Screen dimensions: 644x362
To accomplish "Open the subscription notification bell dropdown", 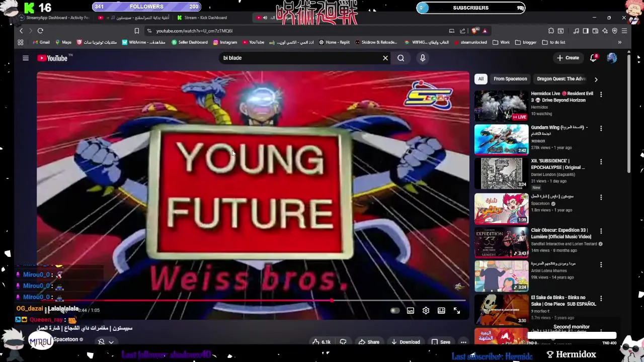I will pyautogui.click(x=106, y=342).
